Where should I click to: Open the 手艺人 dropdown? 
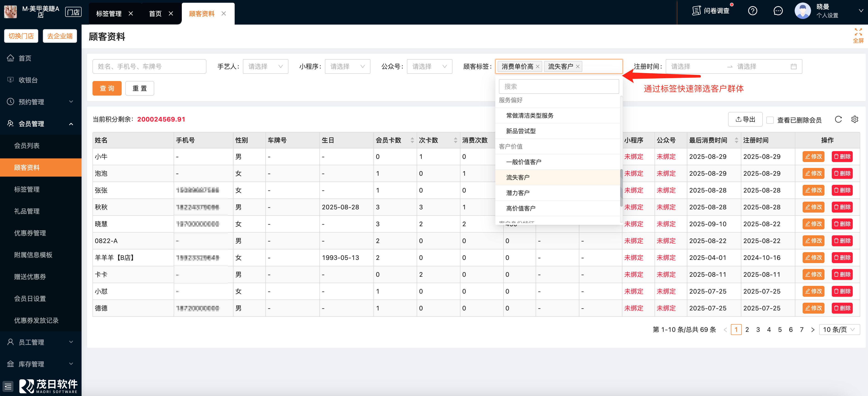[x=265, y=67]
